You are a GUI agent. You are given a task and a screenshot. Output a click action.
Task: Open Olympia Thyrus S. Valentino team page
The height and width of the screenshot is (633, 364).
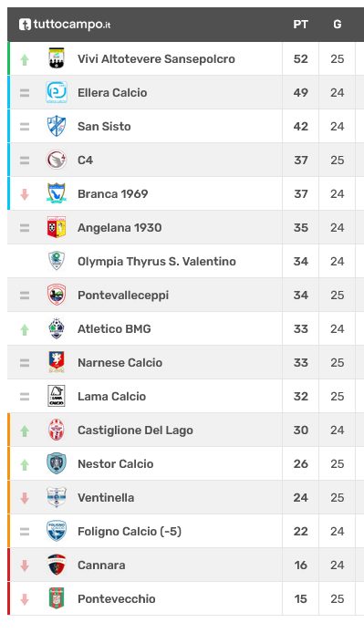(x=157, y=262)
